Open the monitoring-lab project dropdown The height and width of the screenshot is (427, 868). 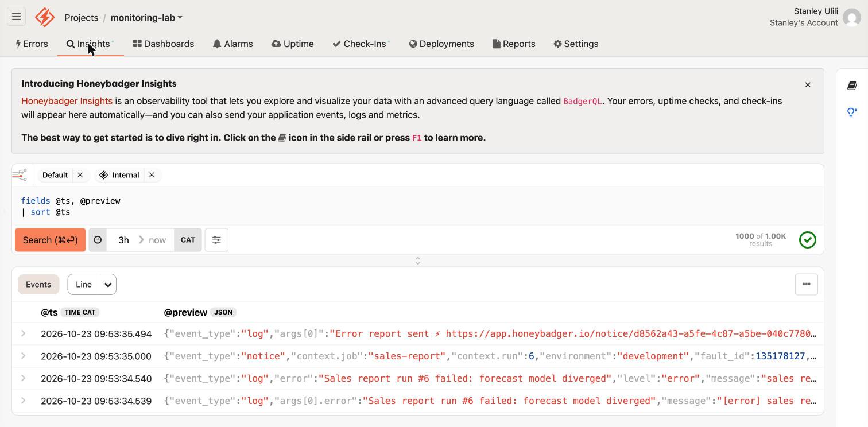[x=146, y=18]
